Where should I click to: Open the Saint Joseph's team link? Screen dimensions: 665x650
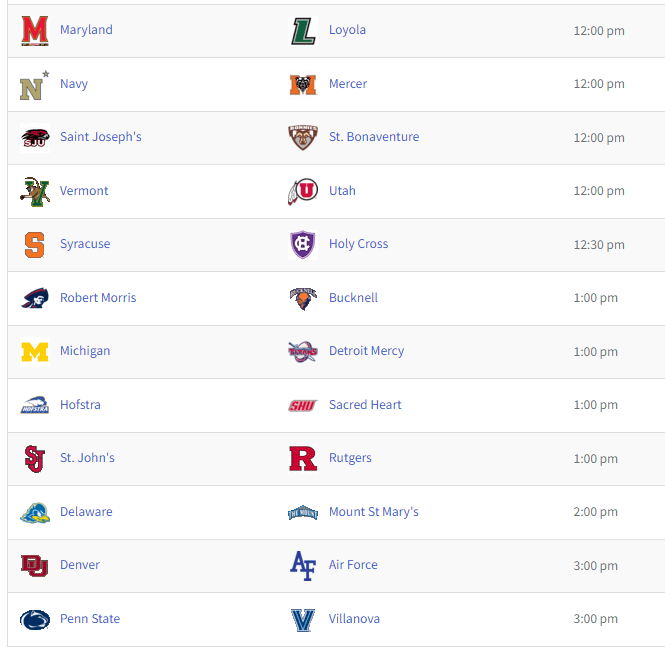[101, 137]
